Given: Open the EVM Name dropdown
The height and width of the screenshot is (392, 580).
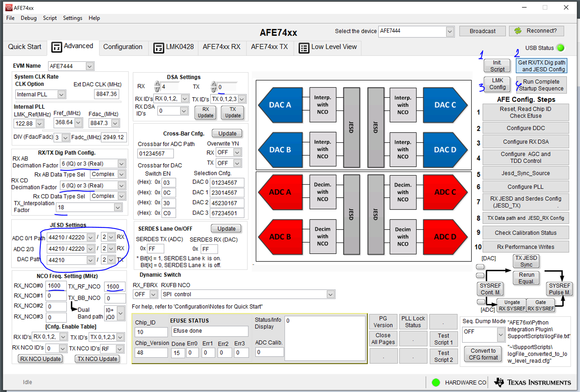Looking at the screenshot, I should pyautogui.click(x=90, y=66).
